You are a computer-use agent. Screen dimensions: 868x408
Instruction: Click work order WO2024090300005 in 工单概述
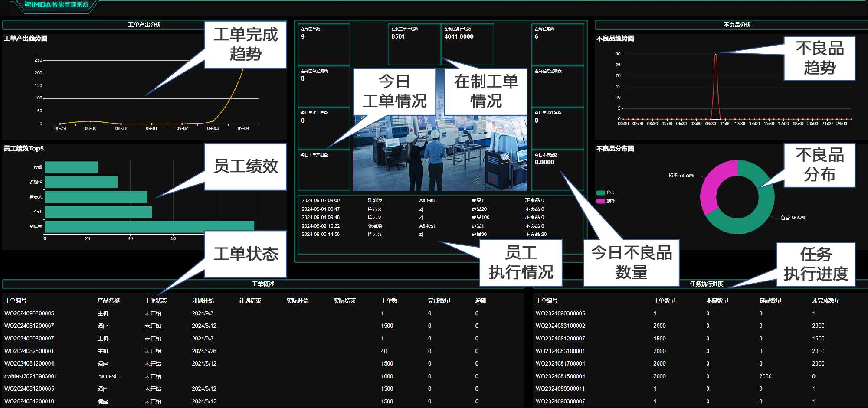[29, 313]
